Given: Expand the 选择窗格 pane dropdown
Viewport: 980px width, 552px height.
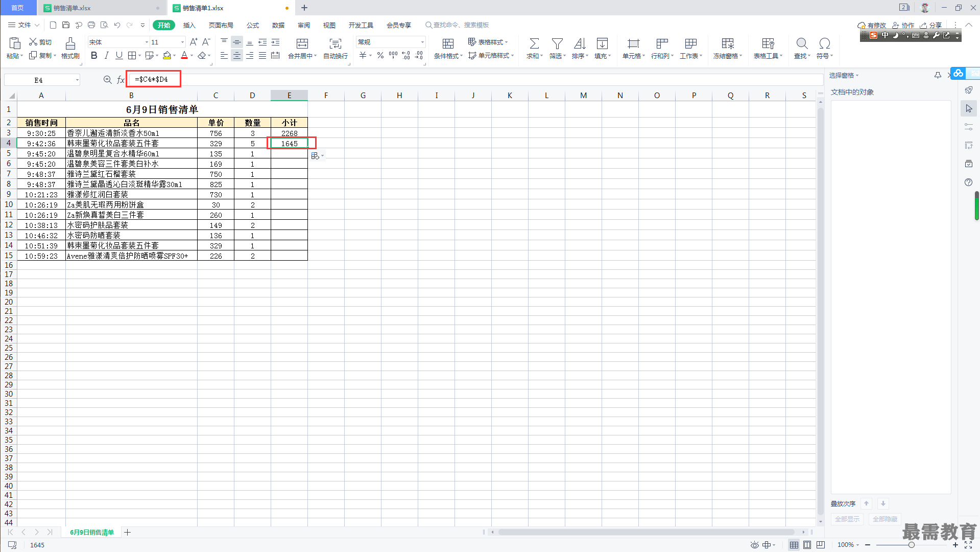Looking at the screenshot, I should [x=857, y=76].
